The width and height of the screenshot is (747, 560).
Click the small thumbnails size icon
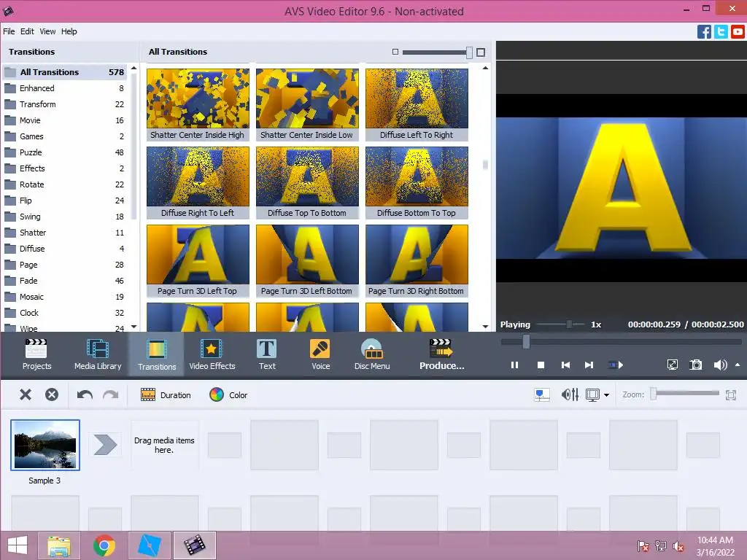(395, 52)
